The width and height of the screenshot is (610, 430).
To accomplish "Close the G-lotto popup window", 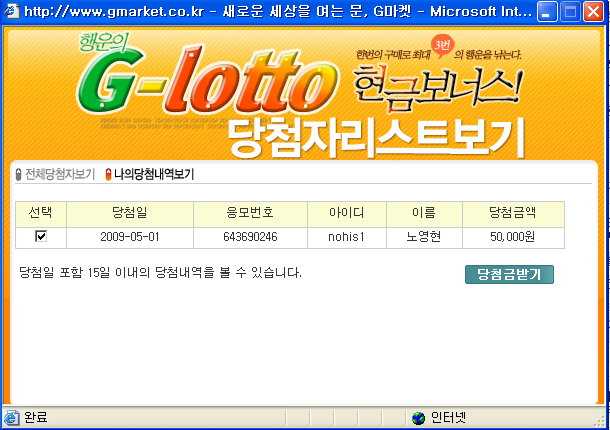I will (594, 11).
